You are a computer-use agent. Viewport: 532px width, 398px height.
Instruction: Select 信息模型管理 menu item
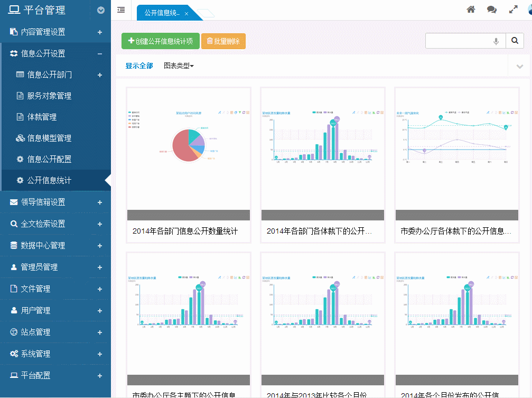pos(49,138)
